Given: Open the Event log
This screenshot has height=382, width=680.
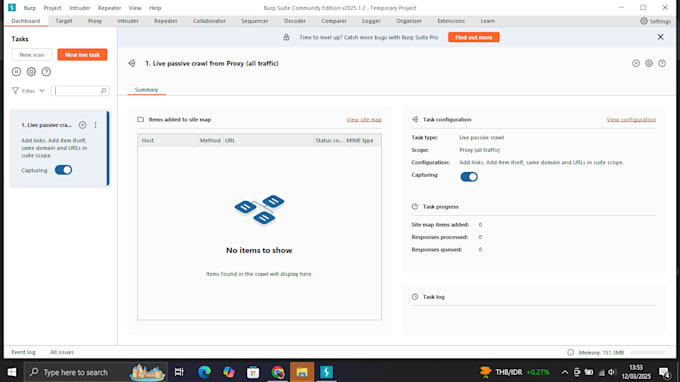Looking at the screenshot, I should tap(23, 352).
